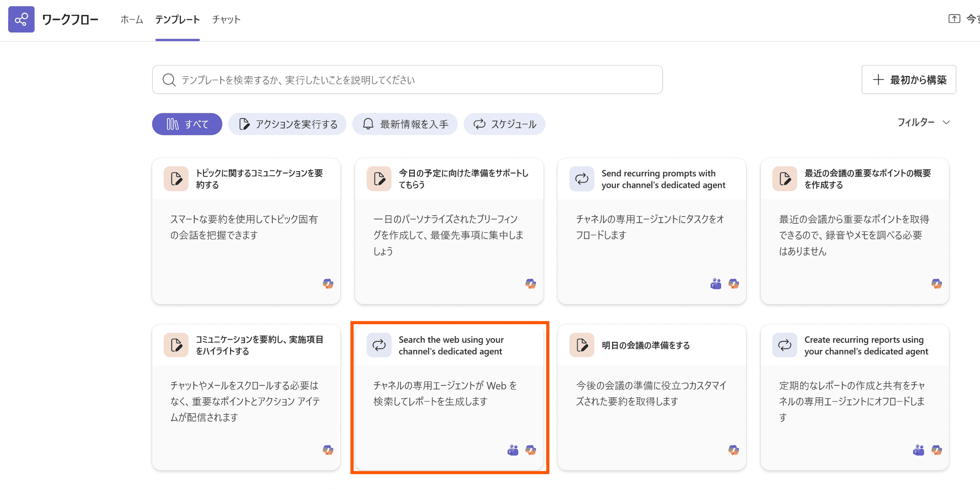Expand the フィルター dropdown
980x490 pixels.
tap(923, 122)
